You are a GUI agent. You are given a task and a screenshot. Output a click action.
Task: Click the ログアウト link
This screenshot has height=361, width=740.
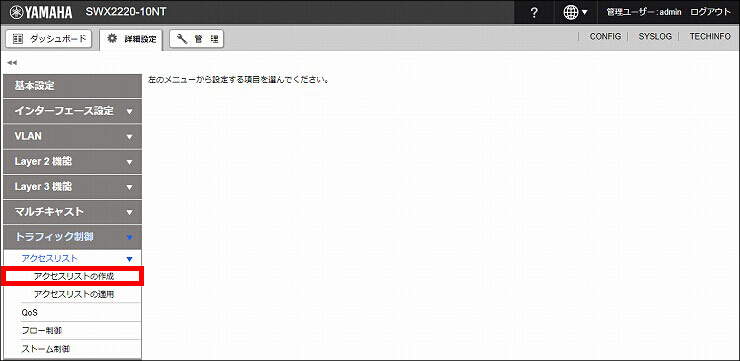(x=710, y=13)
